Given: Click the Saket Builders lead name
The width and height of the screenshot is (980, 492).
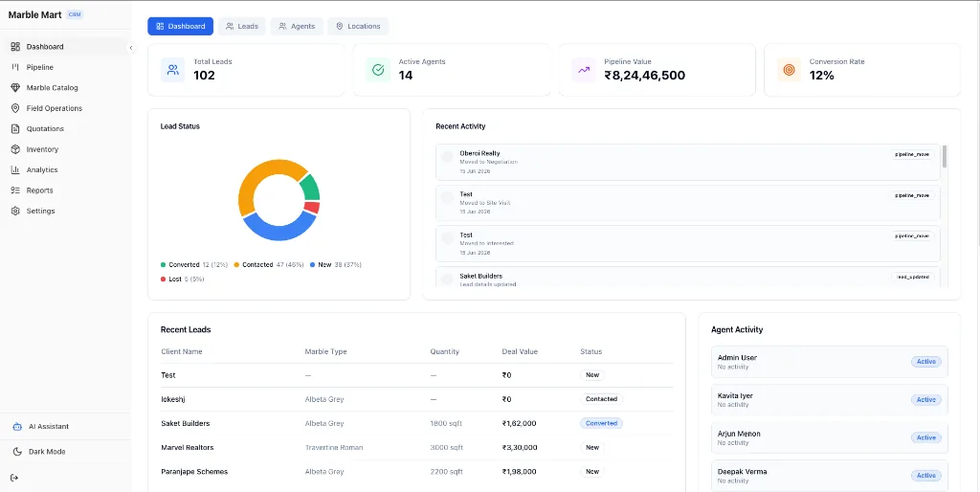Looking at the screenshot, I should (186, 424).
